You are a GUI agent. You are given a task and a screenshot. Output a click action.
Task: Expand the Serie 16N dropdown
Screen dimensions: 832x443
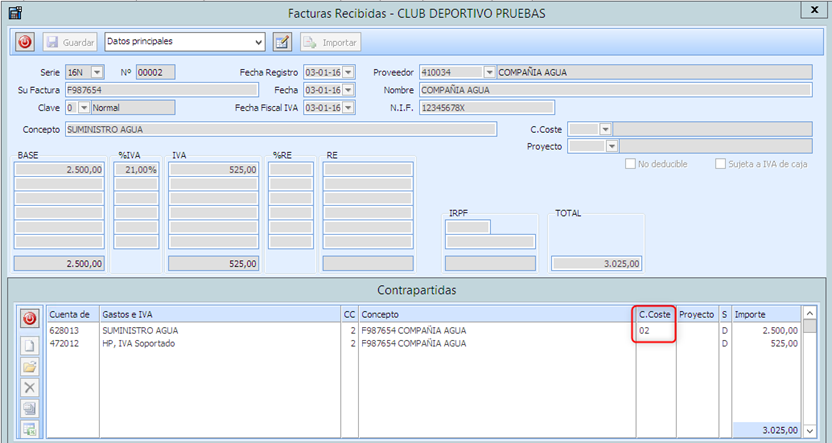(x=97, y=72)
